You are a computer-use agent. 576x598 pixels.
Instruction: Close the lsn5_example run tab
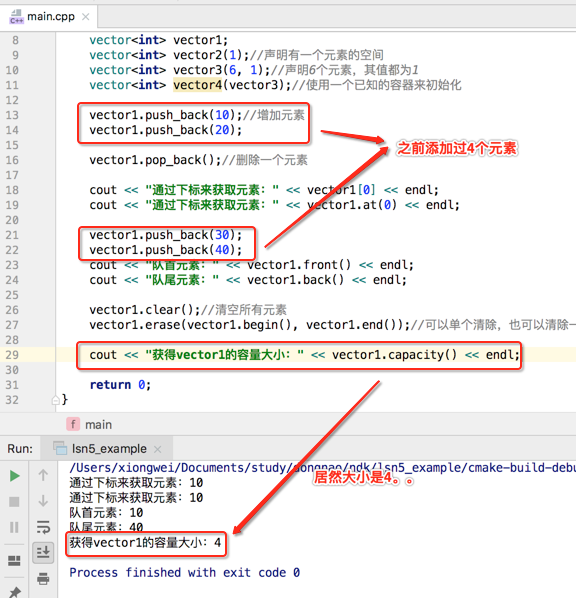coord(158,449)
